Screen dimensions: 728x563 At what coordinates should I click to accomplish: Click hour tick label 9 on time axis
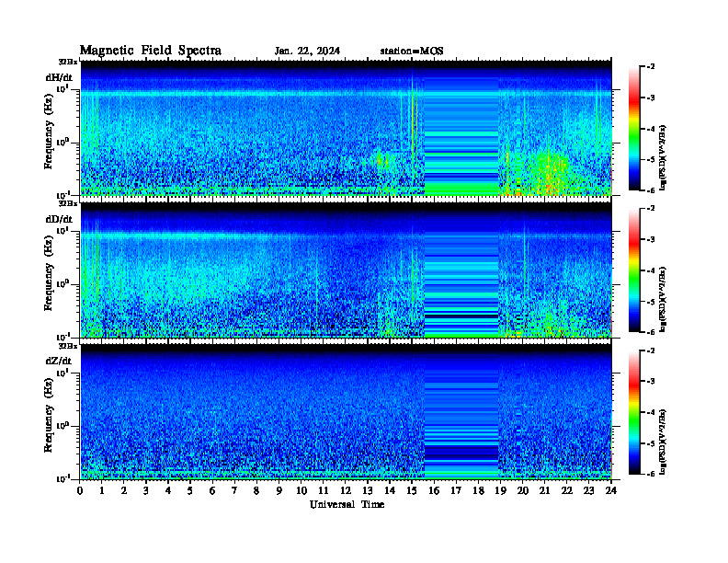[x=279, y=490]
